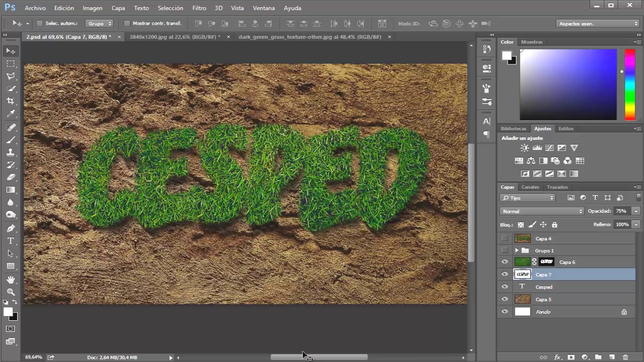
Task: Open the Tipo layer filter dropdown
Action: click(527, 198)
